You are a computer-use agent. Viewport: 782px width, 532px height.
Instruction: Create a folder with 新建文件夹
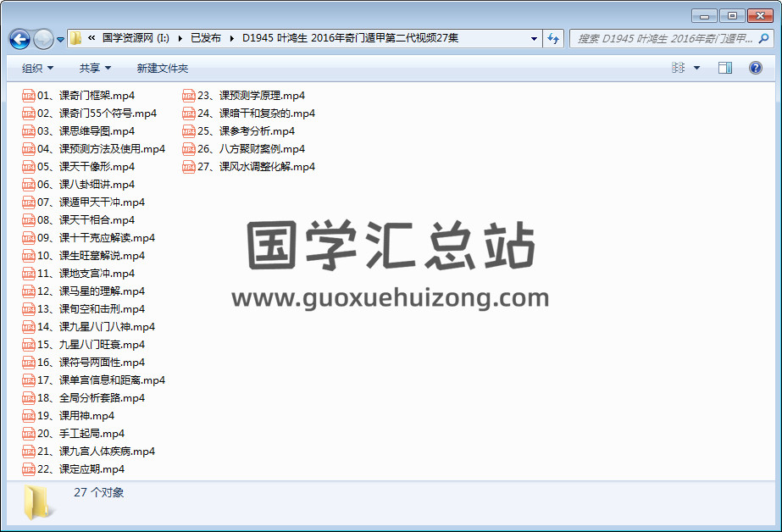[163, 69]
